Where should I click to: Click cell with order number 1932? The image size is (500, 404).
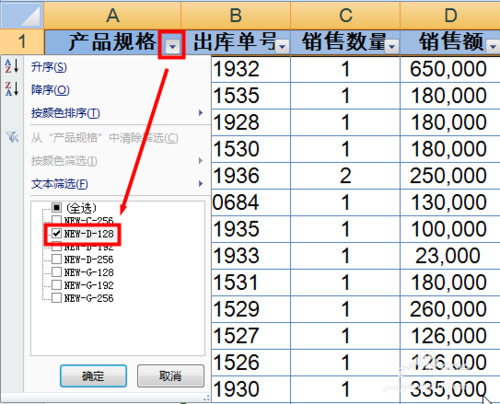tap(251, 69)
